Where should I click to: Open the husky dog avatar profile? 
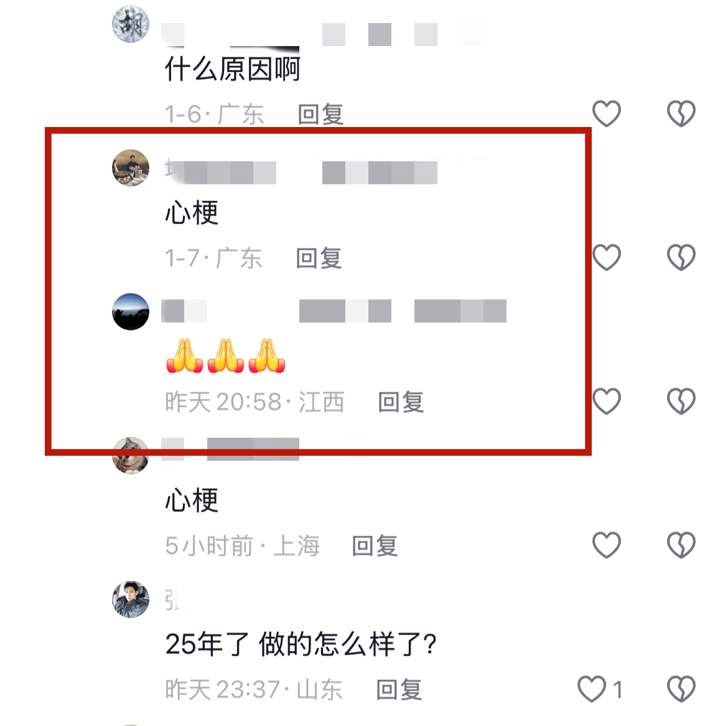tap(131, 456)
